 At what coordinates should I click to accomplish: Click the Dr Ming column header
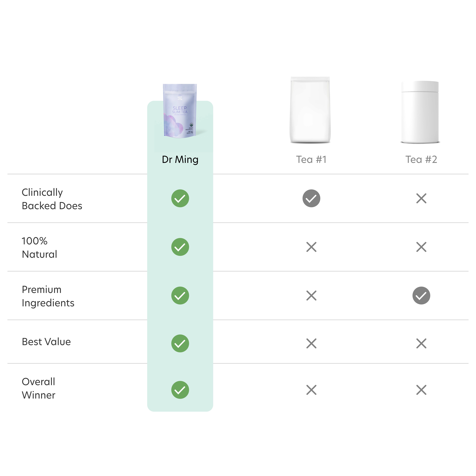point(180,160)
